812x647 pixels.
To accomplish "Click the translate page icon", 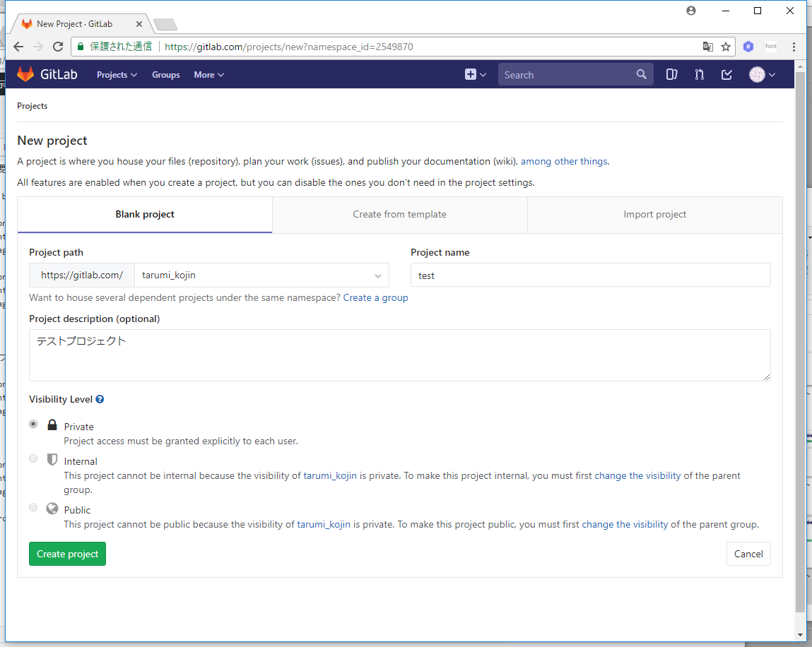I will 707,47.
